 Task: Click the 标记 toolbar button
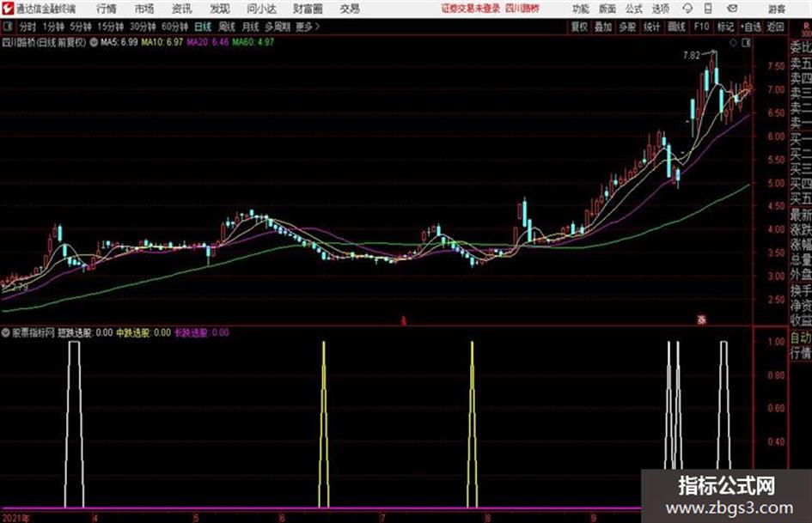point(725,27)
